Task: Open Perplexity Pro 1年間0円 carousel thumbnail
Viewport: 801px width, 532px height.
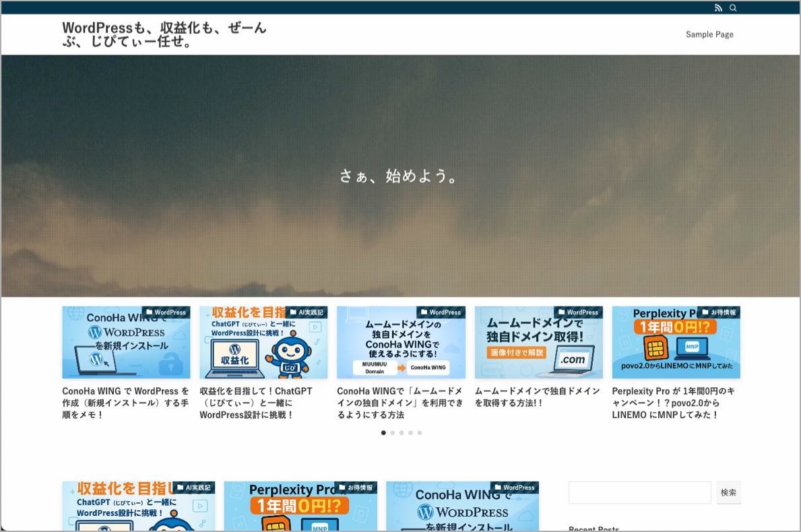Action: click(x=676, y=342)
